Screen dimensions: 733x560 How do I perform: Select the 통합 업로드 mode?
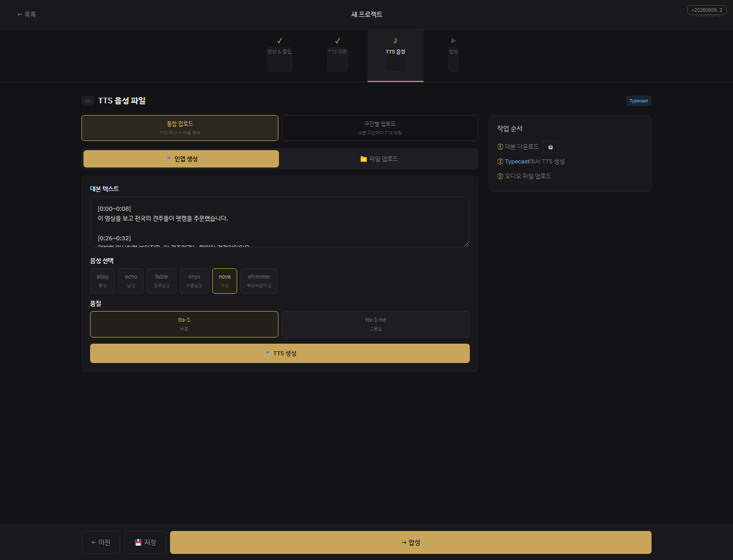(180, 128)
